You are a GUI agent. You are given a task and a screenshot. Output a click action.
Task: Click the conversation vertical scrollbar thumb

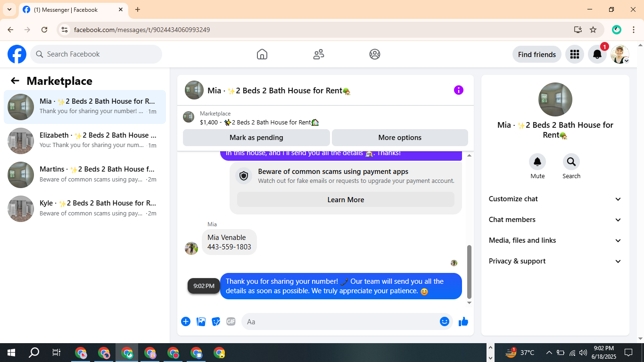[x=469, y=272]
